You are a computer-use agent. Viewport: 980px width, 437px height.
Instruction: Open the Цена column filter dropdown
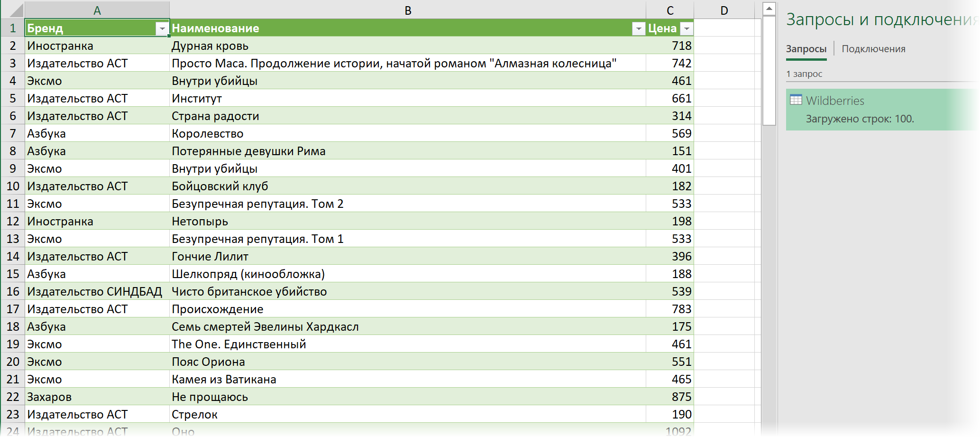click(686, 29)
